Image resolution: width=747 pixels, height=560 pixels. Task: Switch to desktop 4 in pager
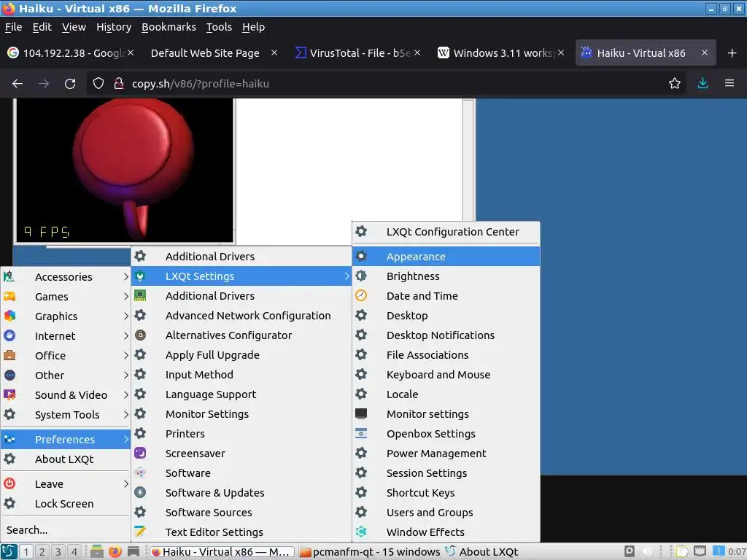click(x=74, y=552)
